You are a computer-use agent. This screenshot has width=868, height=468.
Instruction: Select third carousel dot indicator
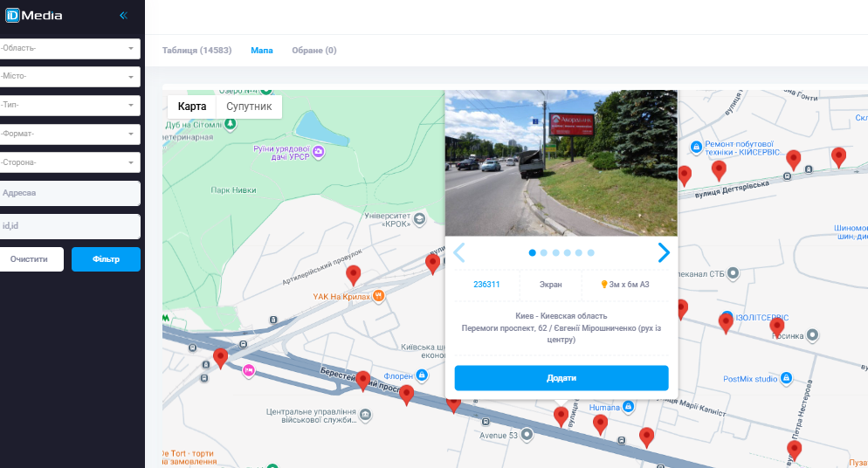(x=555, y=253)
